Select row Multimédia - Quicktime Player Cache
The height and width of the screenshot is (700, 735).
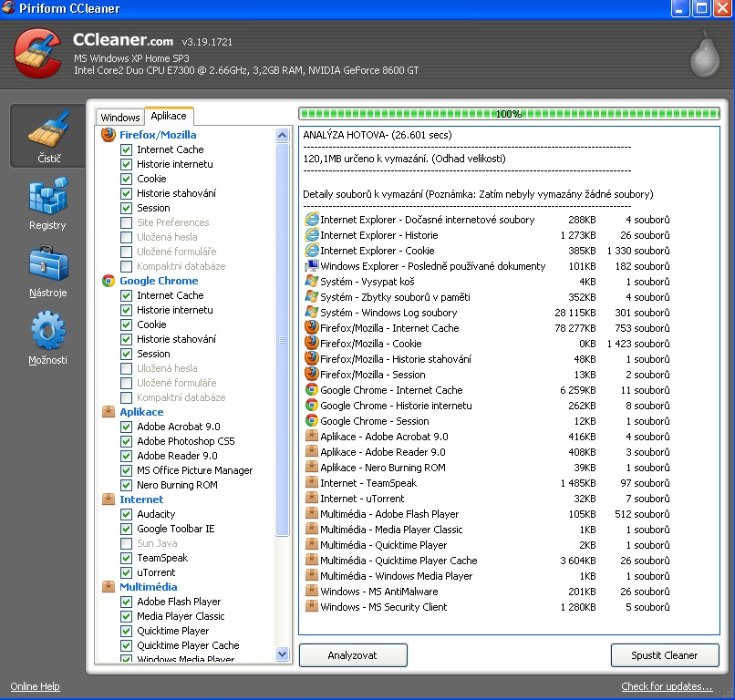pos(488,560)
